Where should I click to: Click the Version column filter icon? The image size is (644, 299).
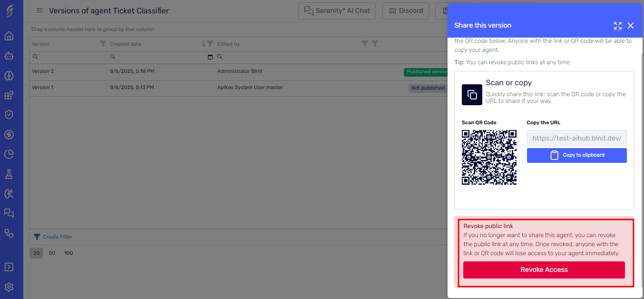(x=103, y=44)
